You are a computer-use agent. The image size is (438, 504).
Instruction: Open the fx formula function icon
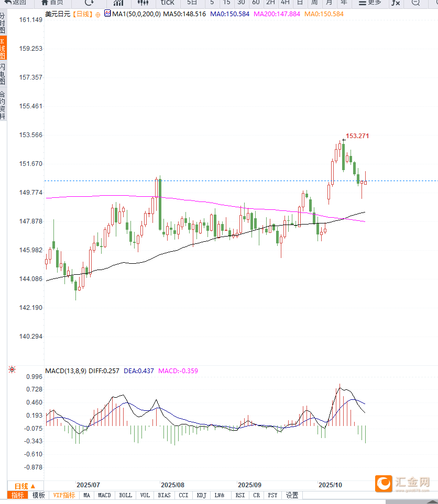[396, 3]
